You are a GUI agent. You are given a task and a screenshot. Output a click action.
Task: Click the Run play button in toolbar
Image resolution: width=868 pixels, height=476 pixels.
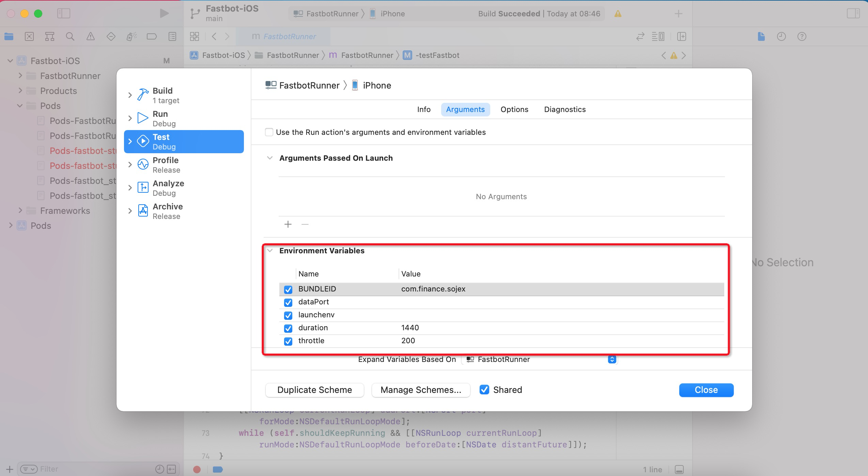point(164,13)
